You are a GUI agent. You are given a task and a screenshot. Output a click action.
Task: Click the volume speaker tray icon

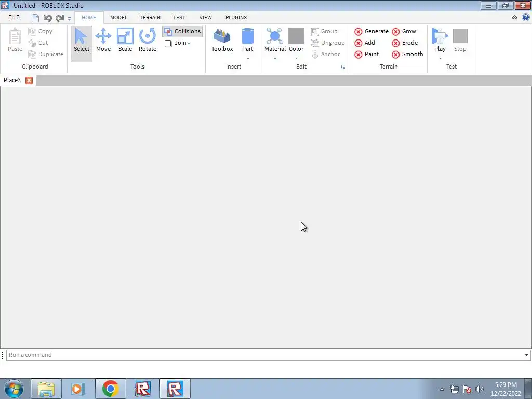tap(480, 389)
